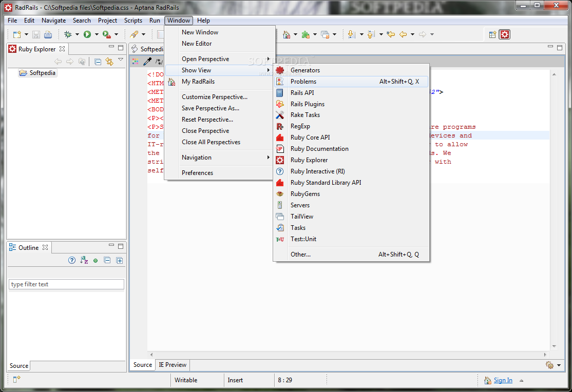Click the Ruby Core API icon
This screenshot has width=572, height=392.
coord(280,138)
